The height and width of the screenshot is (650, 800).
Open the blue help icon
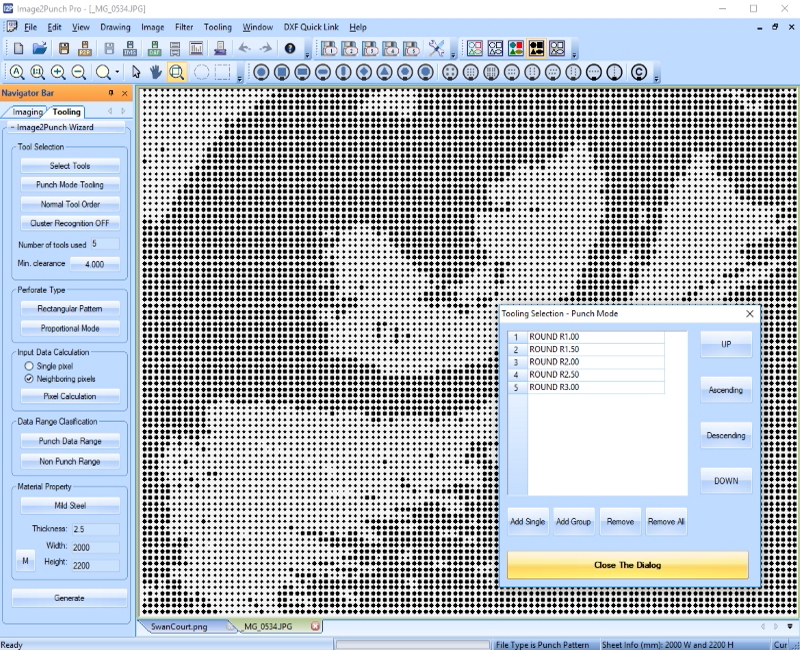pyautogui.click(x=290, y=48)
